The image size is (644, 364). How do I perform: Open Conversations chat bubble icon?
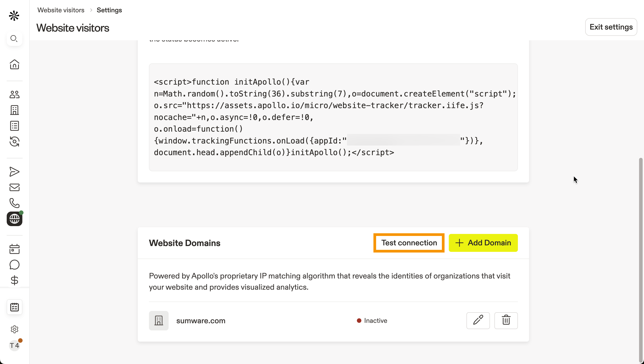[x=15, y=265]
